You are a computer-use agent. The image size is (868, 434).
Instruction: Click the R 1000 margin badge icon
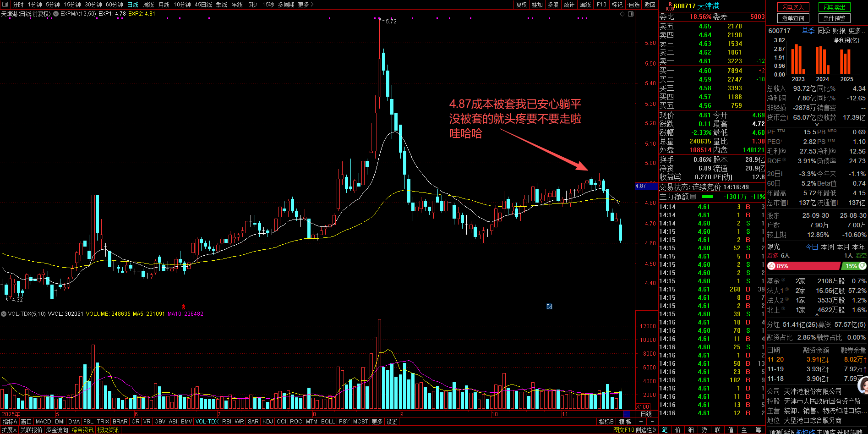670,6
